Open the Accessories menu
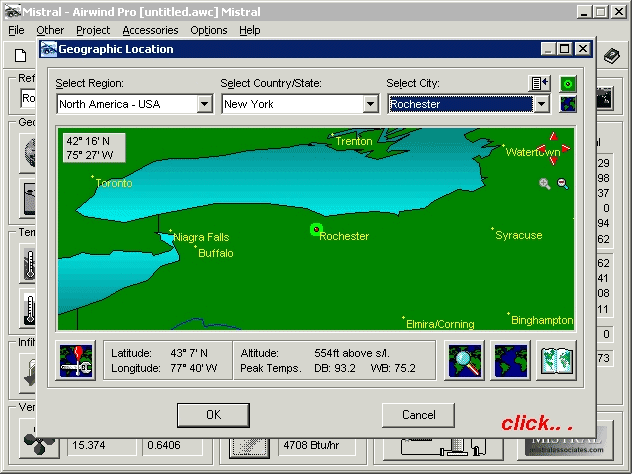The width and height of the screenshot is (632, 474). 150,30
